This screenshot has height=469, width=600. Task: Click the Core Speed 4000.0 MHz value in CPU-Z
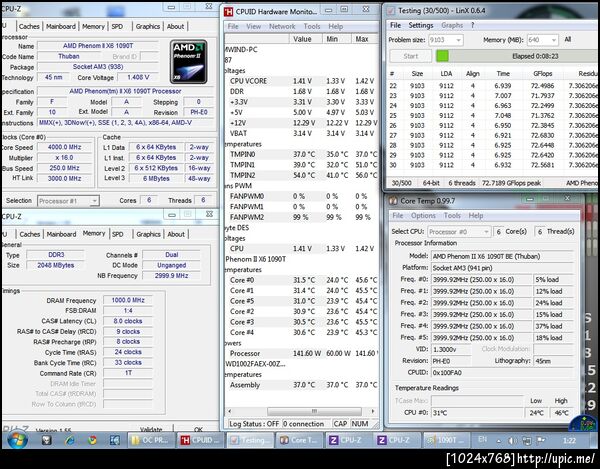point(64,147)
